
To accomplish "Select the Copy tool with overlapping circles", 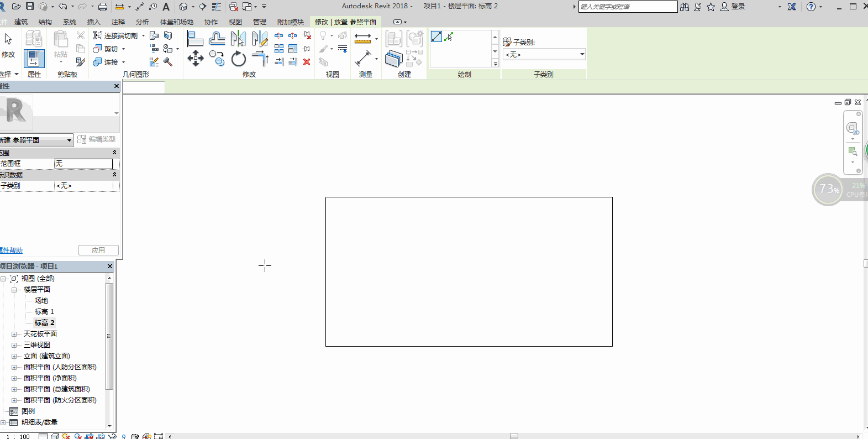I will 217,59.
